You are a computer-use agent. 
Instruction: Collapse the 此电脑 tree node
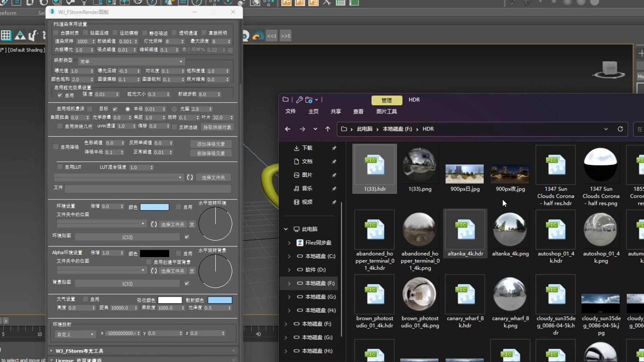tap(286, 229)
